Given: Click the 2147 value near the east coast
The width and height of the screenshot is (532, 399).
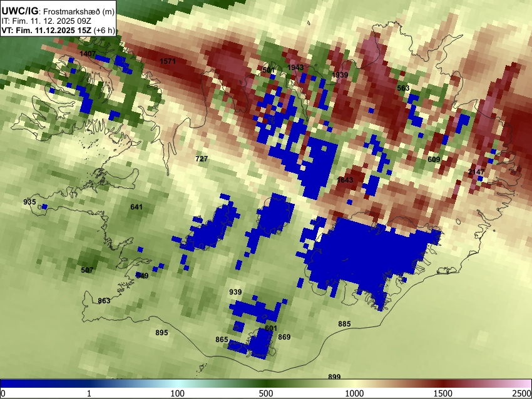Looking at the screenshot, I should point(476,172).
